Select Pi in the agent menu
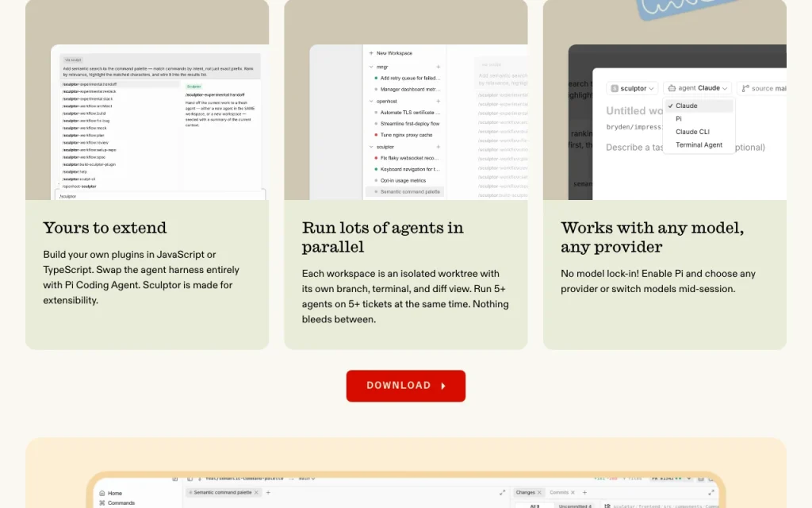This screenshot has height=508, width=812. pos(699,119)
